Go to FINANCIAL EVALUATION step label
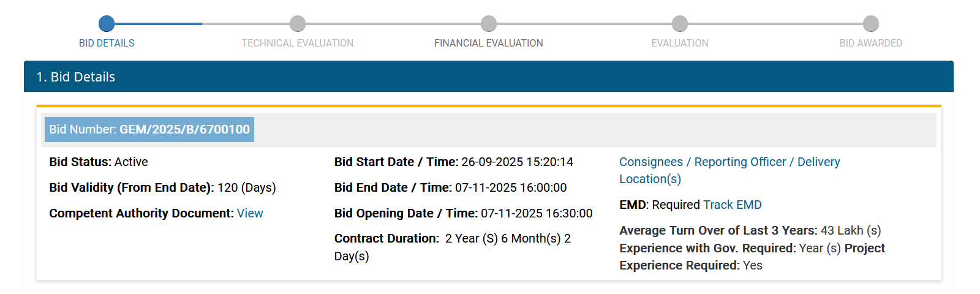The height and width of the screenshot is (294, 980). 489,43
